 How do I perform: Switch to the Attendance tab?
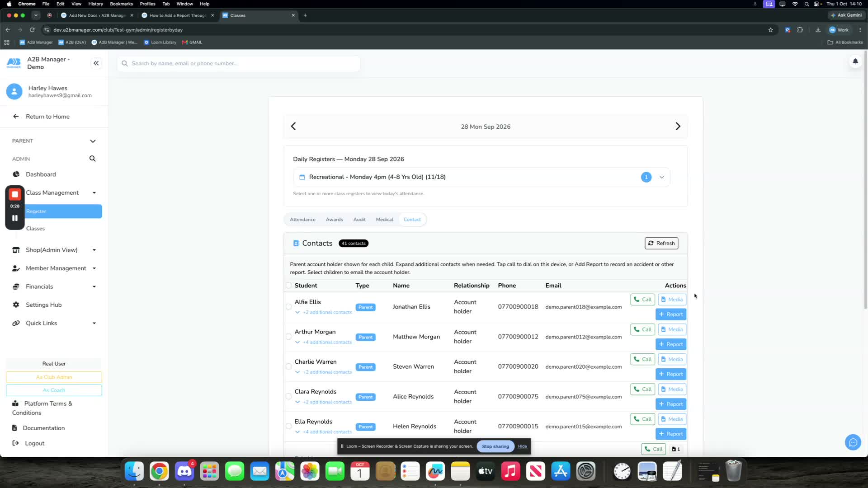point(302,220)
